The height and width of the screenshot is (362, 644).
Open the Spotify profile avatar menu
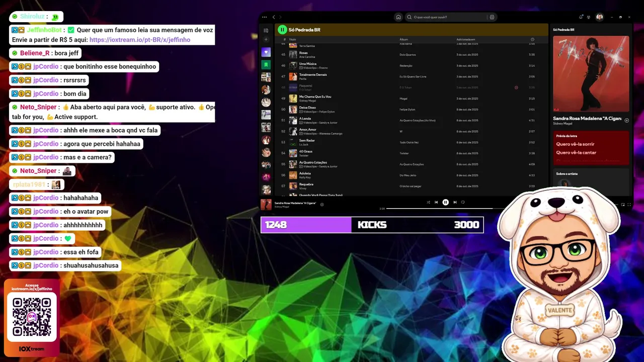pos(599,17)
